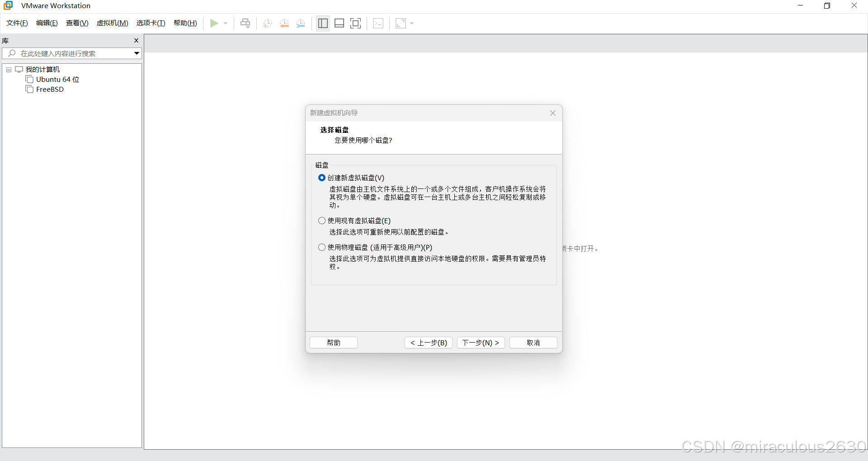Click the 选择磁盘 wizard heading text
The width and height of the screenshot is (868, 461).
click(335, 130)
